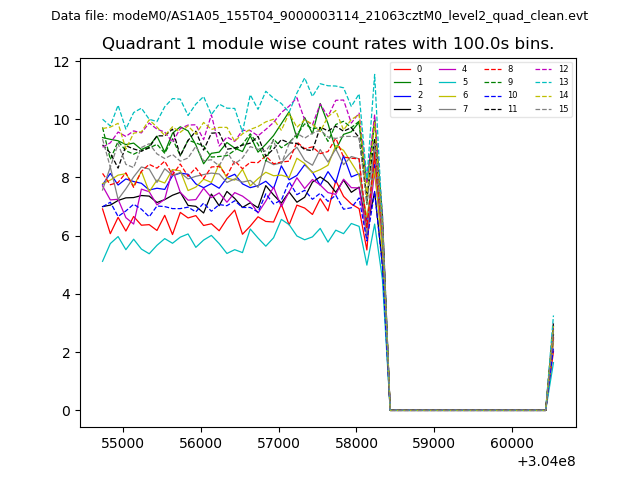Click the data file path text at top

[319, 16]
